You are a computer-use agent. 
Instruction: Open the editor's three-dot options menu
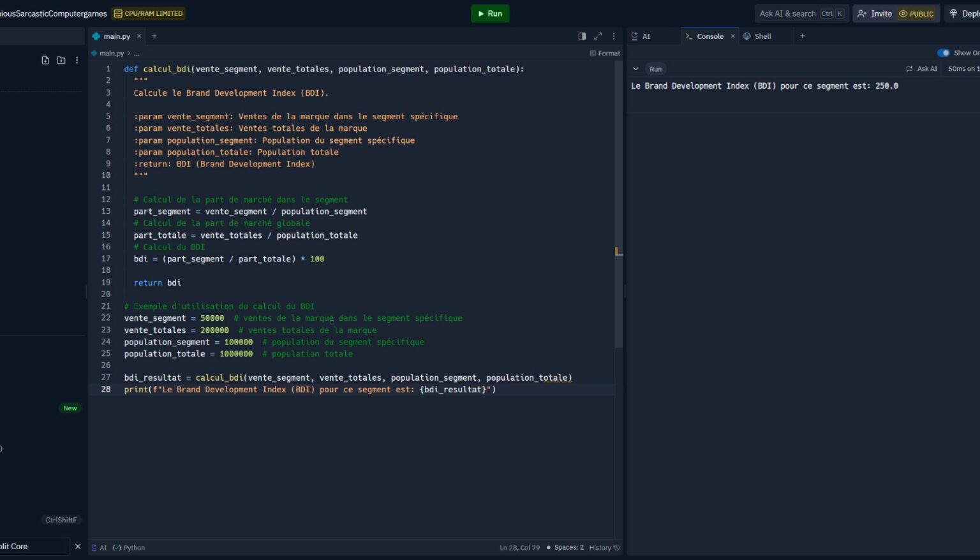pyautogui.click(x=613, y=36)
